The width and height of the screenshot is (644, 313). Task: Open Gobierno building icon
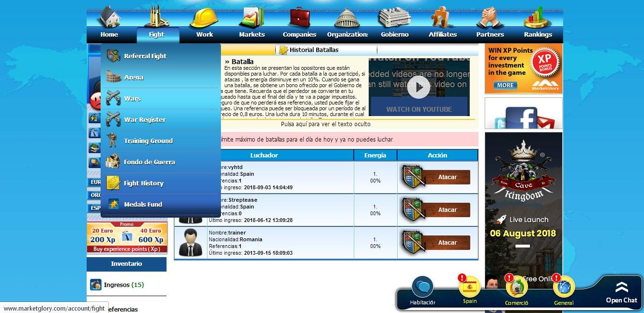(395, 17)
